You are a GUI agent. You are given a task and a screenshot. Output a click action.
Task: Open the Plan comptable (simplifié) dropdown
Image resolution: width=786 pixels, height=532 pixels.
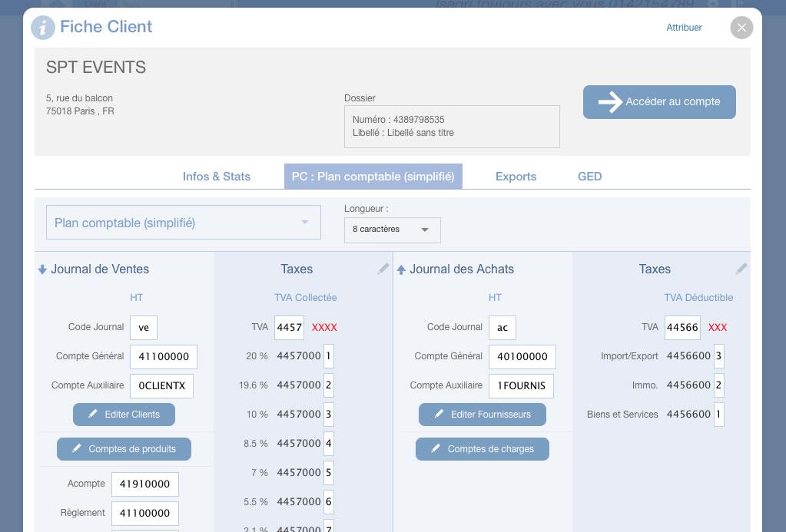184,223
